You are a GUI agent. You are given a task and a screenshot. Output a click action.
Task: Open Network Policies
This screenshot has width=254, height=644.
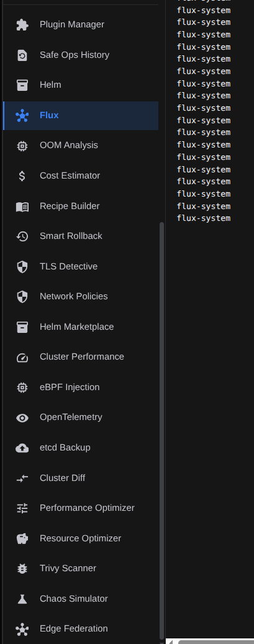pos(81,297)
